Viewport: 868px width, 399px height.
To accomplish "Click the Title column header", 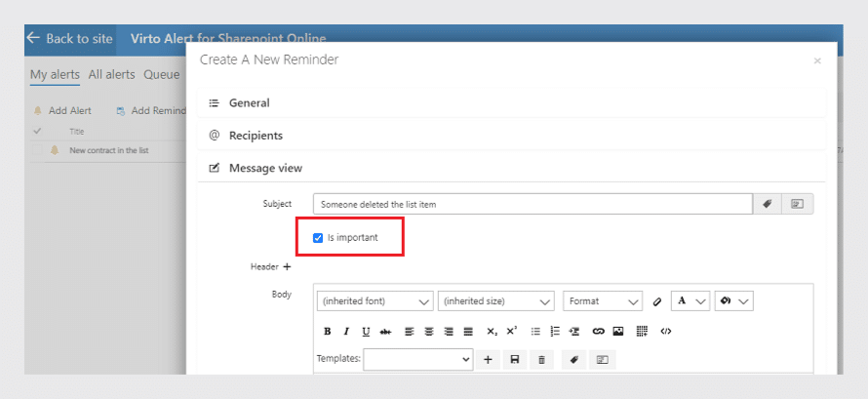I will tap(77, 132).
